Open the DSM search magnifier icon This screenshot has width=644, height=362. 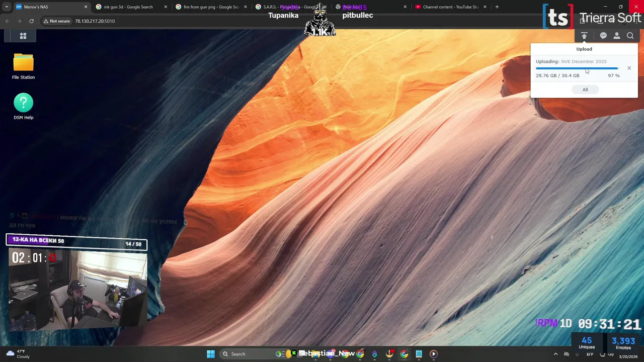(630, 36)
